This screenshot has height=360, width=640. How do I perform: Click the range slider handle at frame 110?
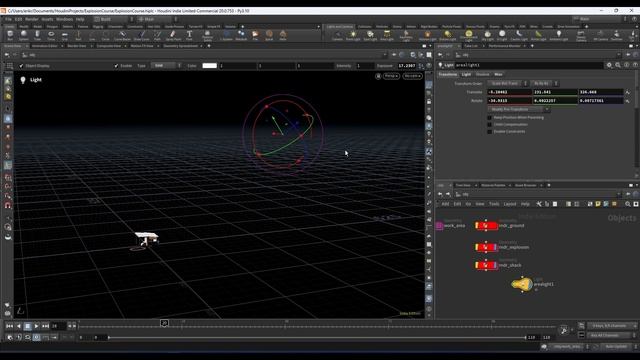click(x=525, y=338)
